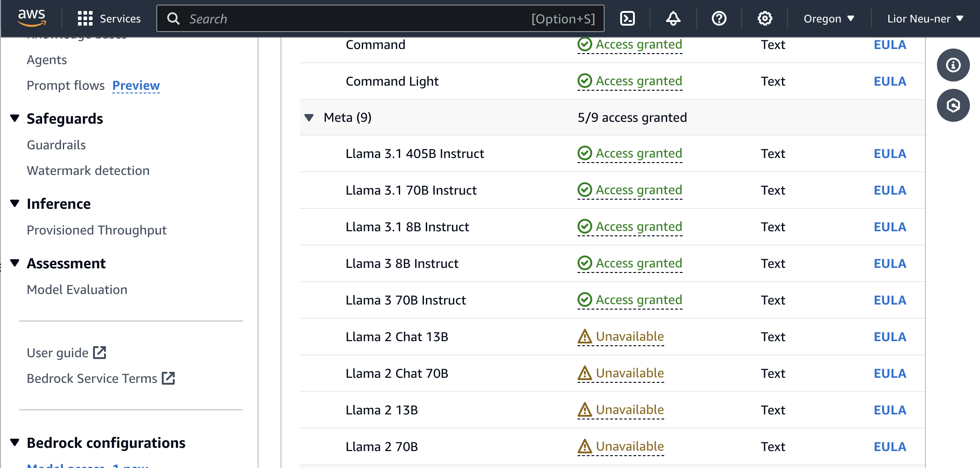The height and width of the screenshot is (468, 980).
Task: Click the Services label in top bar
Action: [x=120, y=19]
